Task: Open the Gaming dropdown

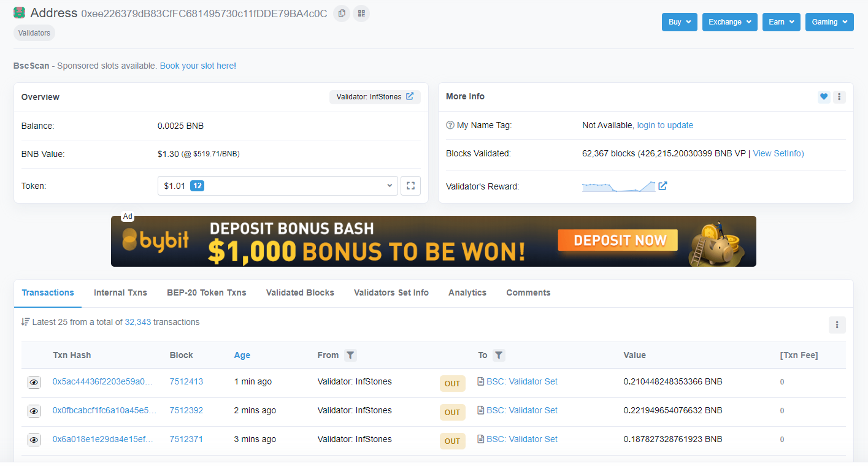Action: [829, 22]
